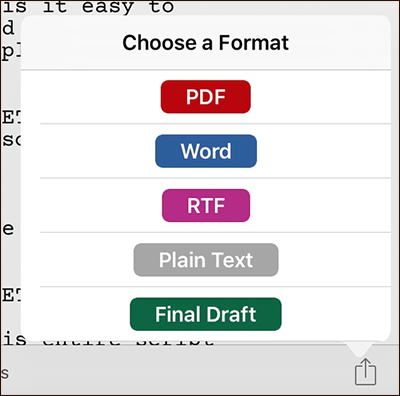The image size is (400, 396).
Task: Click the partially hidden script line at bottom
Action: click(108, 341)
